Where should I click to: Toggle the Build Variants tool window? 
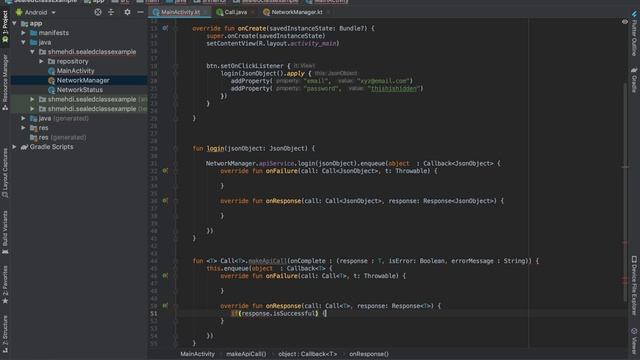point(5,233)
